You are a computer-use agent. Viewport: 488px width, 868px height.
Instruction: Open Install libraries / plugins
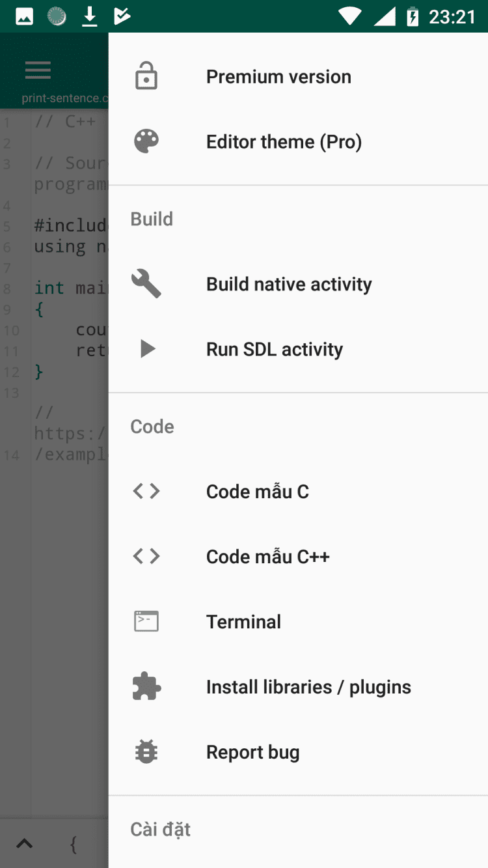(308, 687)
